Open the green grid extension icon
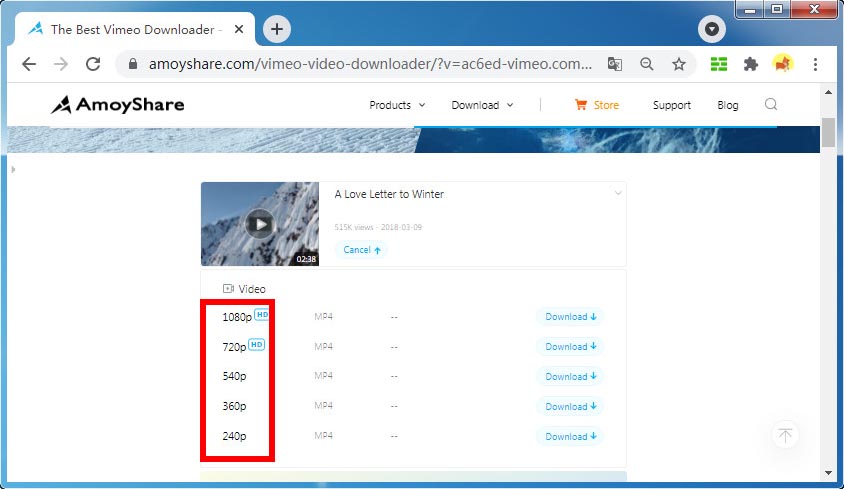This screenshot has width=844, height=489. 719,64
